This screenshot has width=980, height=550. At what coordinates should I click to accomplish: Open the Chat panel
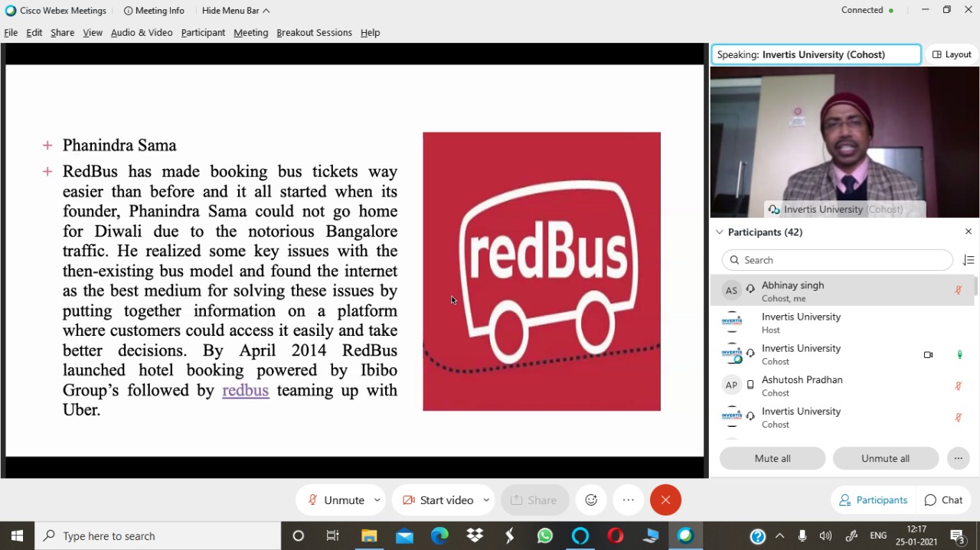tap(943, 500)
